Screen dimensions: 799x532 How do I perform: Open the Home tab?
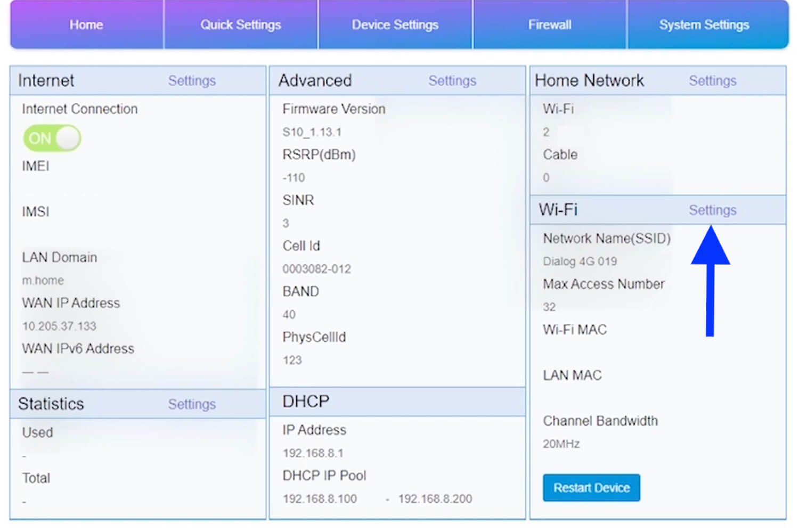(x=86, y=25)
